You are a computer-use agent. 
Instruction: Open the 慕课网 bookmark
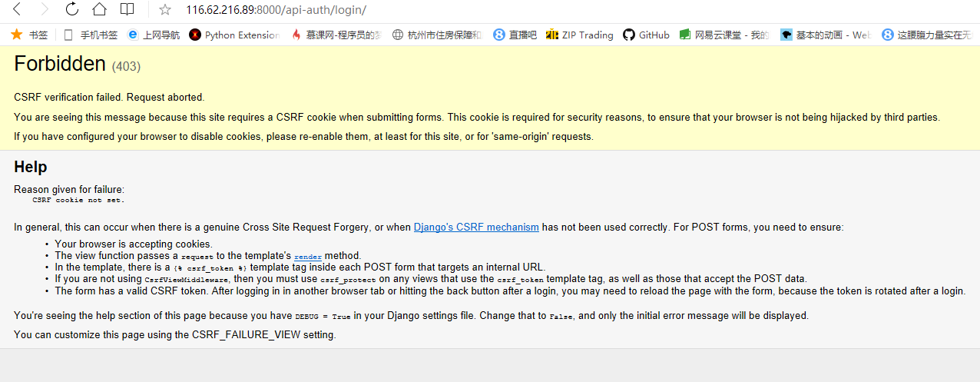(336, 35)
